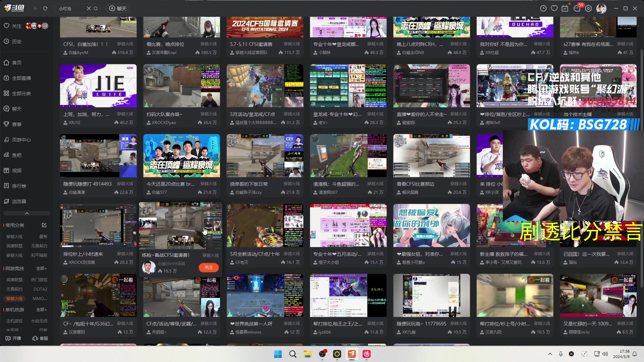This screenshot has height=362, width=644.
Task: Select the highlighted 穿越火线 under 网游竞技
Action: point(14,298)
